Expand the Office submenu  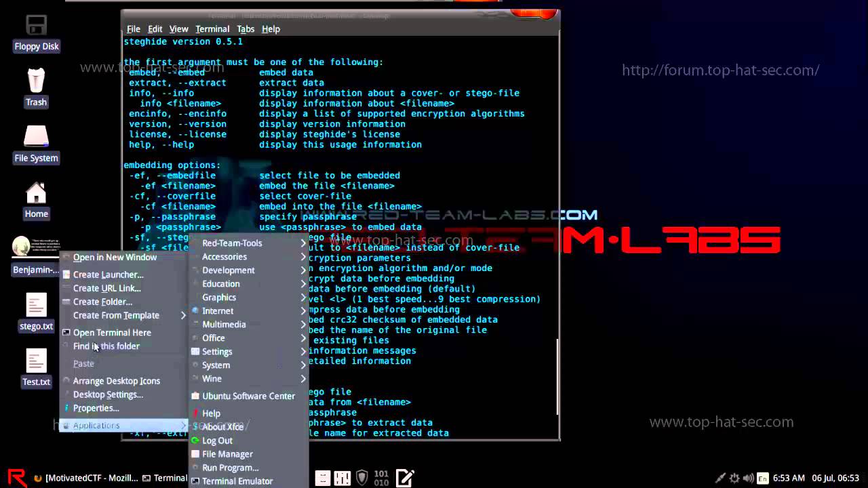[x=248, y=338]
